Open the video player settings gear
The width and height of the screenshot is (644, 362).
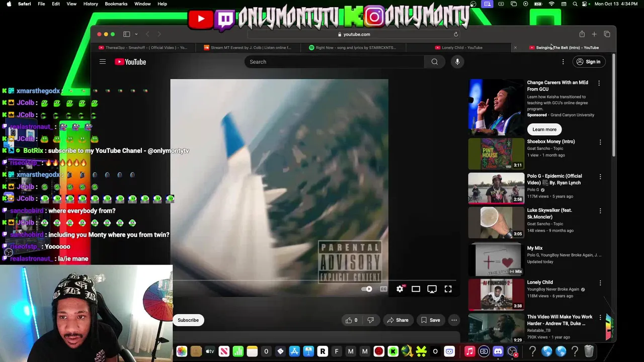(399, 289)
